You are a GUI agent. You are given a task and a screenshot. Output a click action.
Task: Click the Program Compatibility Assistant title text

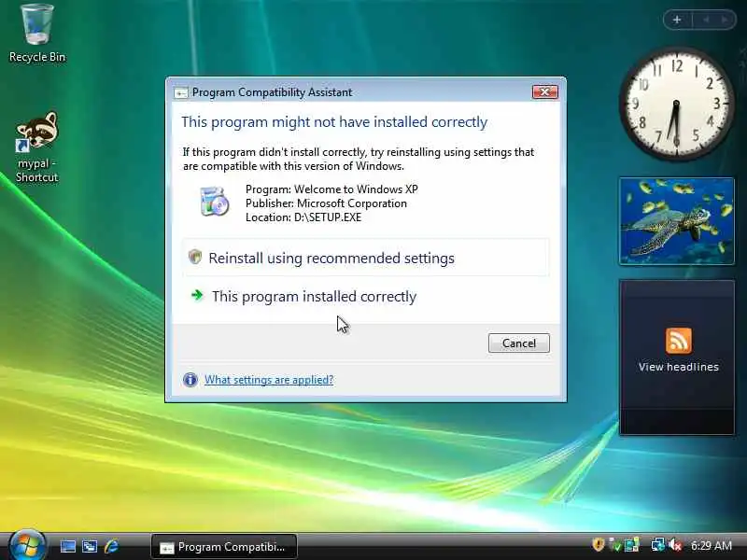click(x=272, y=92)
